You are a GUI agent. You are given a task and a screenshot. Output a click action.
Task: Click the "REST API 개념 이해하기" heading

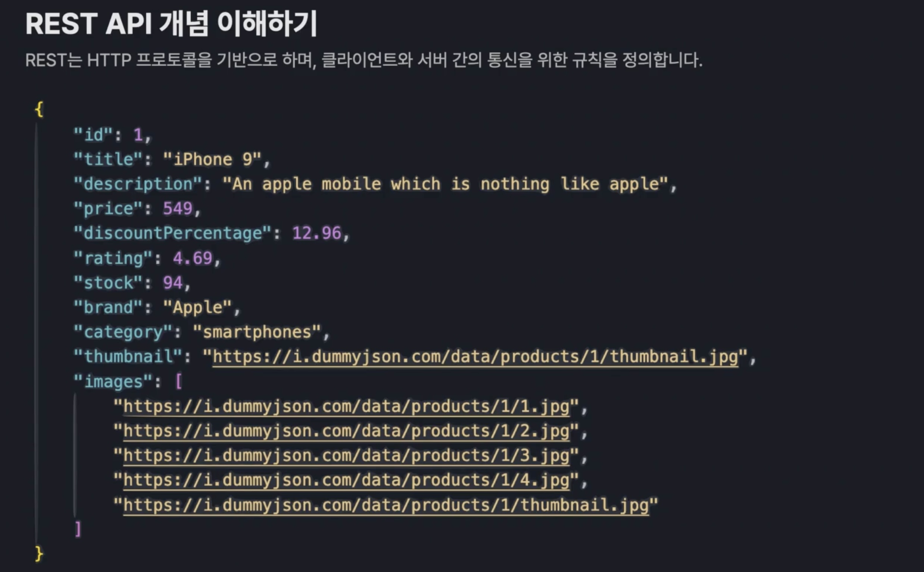(x=171, y=24)
